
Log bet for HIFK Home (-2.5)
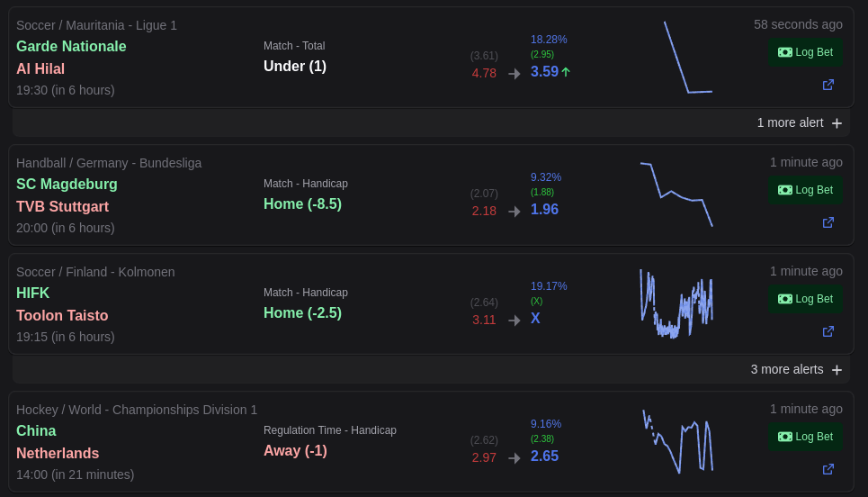(806, 299)
